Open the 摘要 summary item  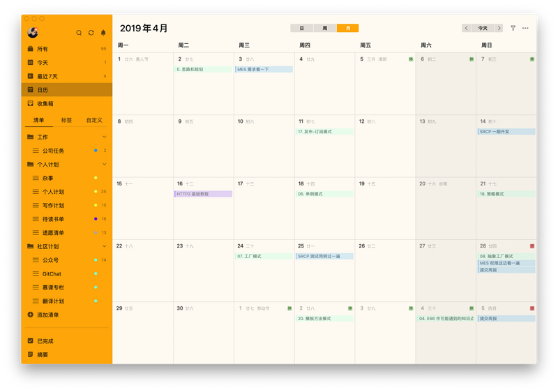66,354
